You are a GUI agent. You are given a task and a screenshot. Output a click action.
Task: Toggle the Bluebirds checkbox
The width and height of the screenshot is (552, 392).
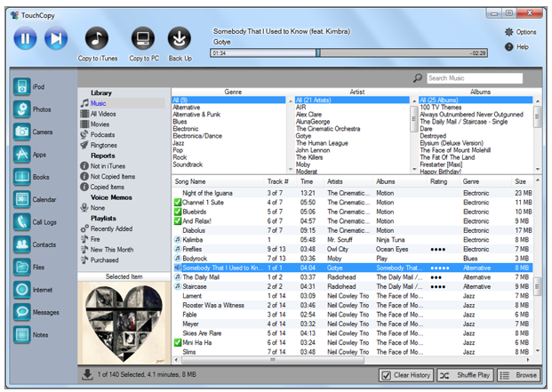coord(178,212)
